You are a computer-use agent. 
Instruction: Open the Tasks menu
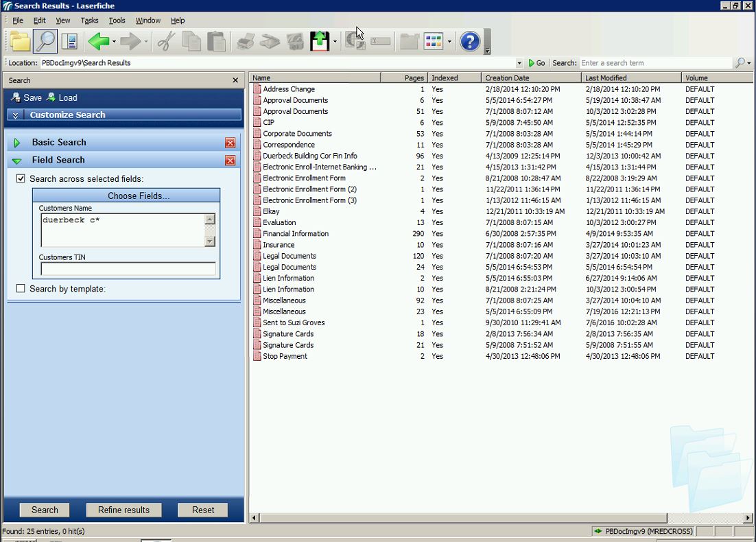click(89, 21)
